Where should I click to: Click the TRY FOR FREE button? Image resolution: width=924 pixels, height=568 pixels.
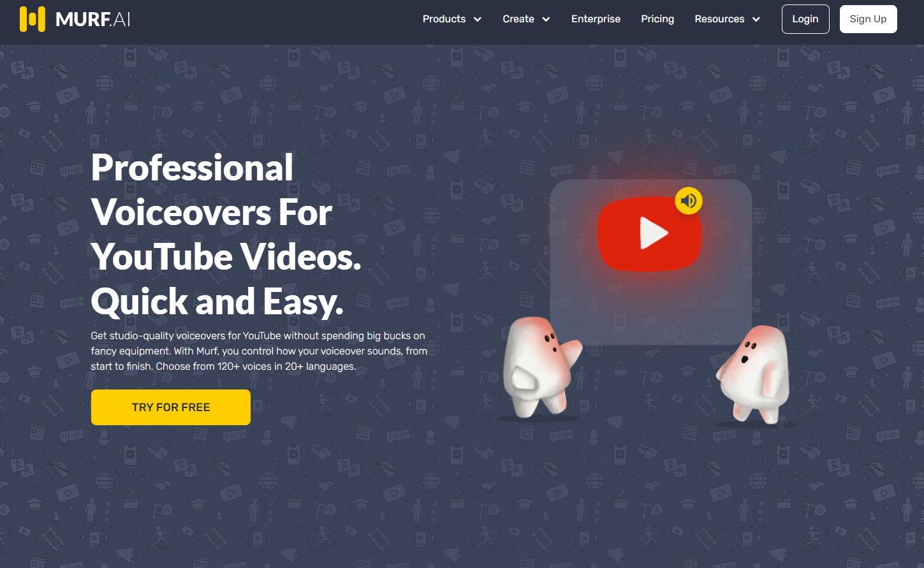point(171,407)
